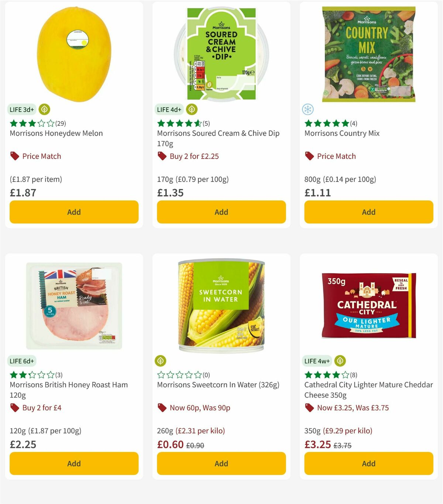Open the Morrisons Country Mix product title
This screenshot has width=443, height=504.
pos(342,133)
